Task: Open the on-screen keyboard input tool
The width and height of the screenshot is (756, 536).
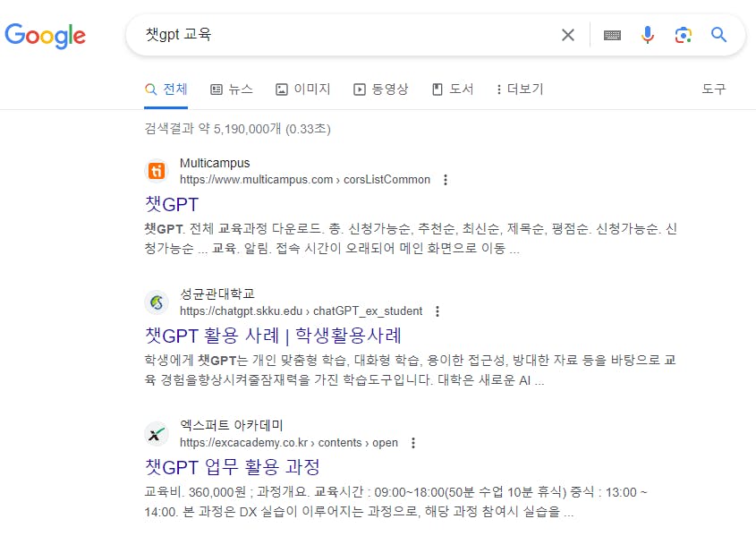Action: (x=612, y=35)
